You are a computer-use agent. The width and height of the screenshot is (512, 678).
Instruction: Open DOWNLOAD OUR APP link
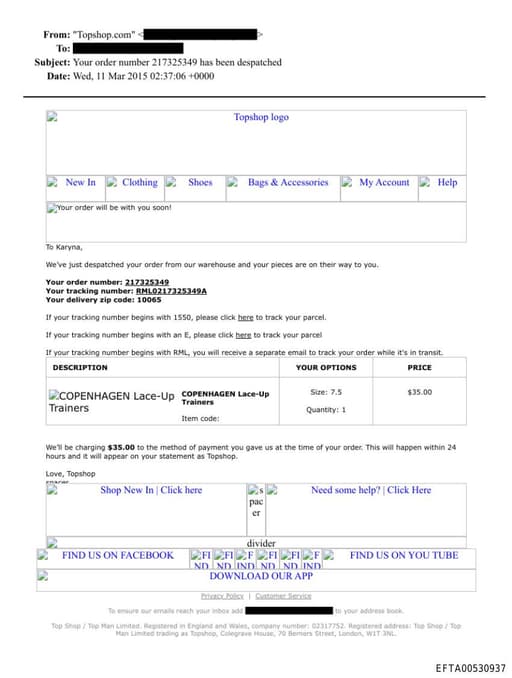[x=261, y=576]
